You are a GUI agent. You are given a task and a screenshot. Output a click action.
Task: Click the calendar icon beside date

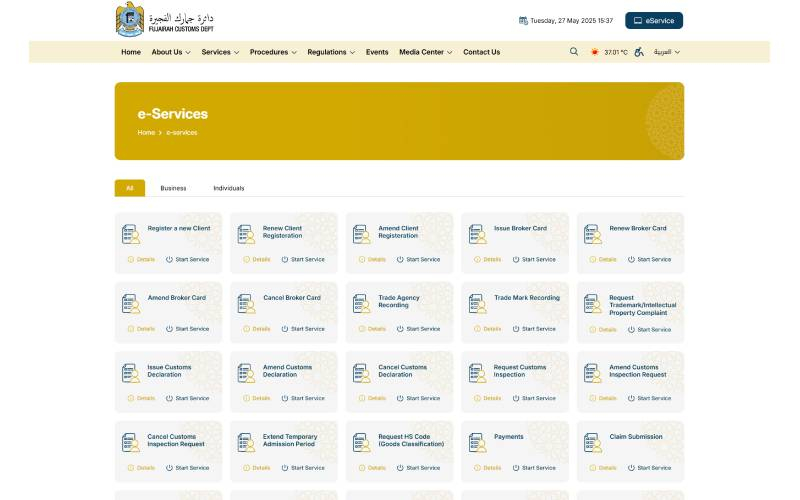point(523,21)
